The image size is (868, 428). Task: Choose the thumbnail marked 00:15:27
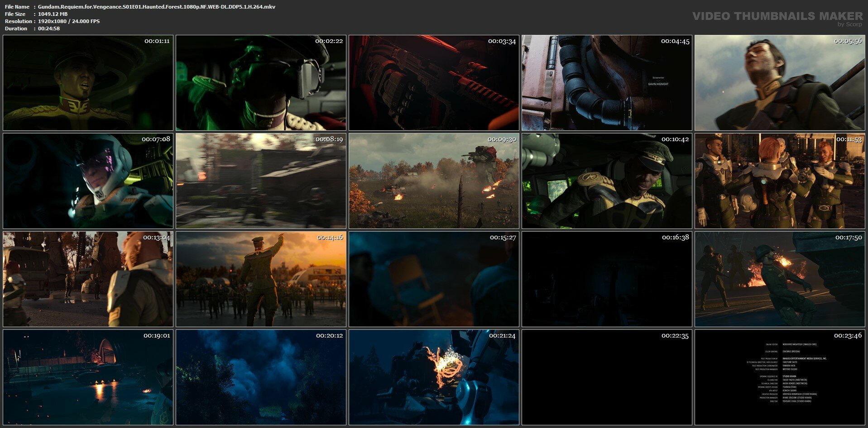[x=434, y=279]
